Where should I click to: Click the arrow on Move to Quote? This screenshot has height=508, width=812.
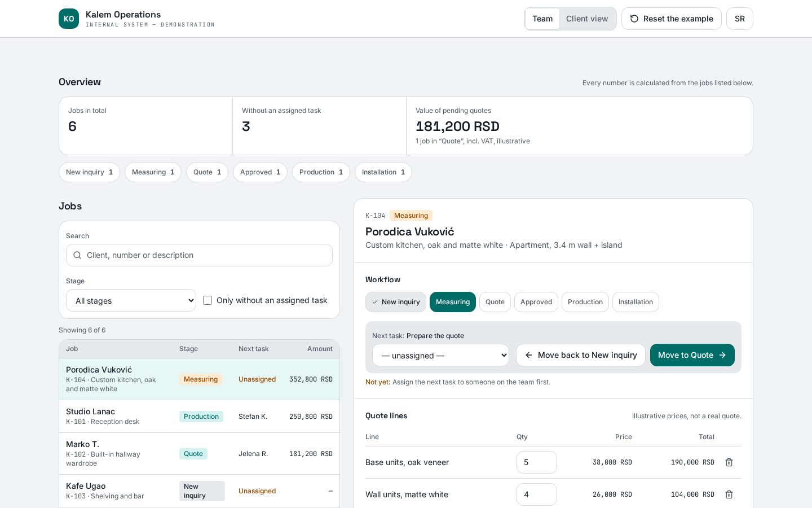point(722,355)
